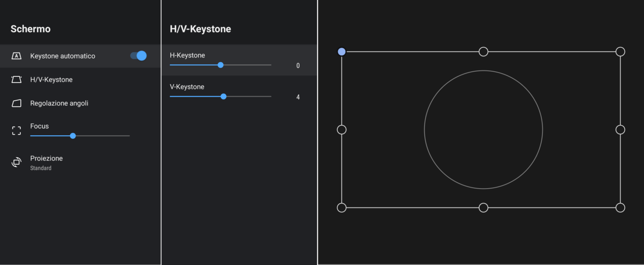Click the Regolazione angoli icon
The image size is (644, 265).
click(16, 103)
